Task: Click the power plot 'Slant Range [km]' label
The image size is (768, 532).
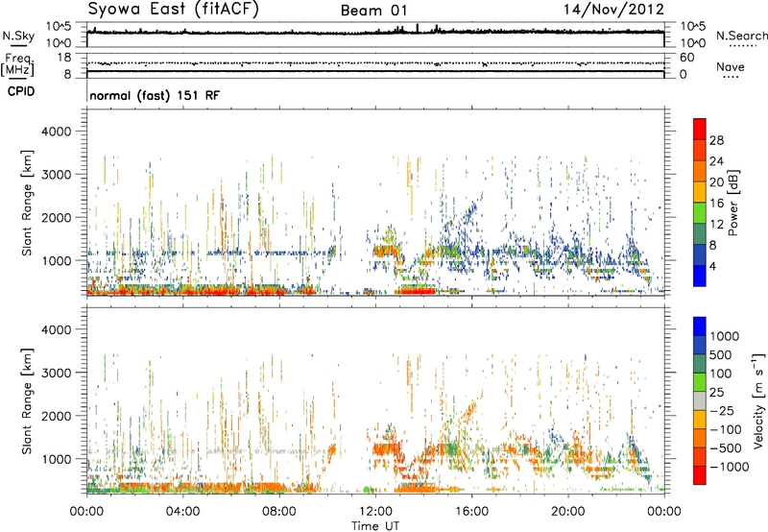Action: click(27, 203)
